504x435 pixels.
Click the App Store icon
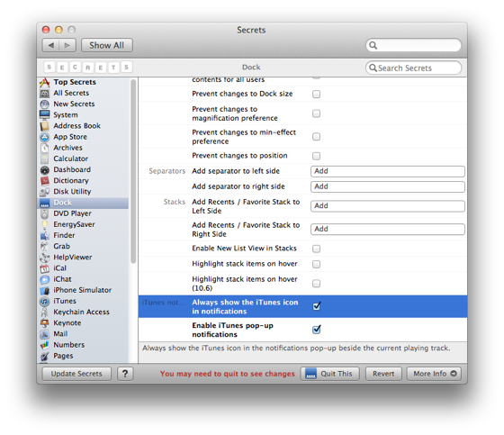[x=45, y=137]
